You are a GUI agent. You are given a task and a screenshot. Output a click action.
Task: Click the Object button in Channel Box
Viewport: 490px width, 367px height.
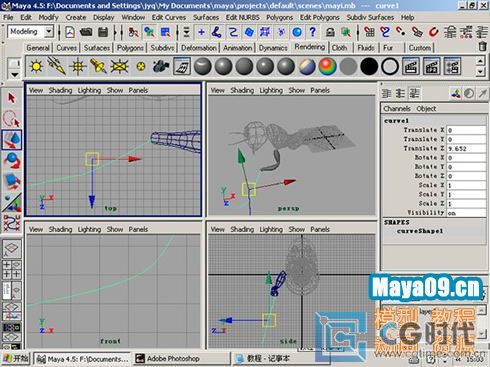426,109
